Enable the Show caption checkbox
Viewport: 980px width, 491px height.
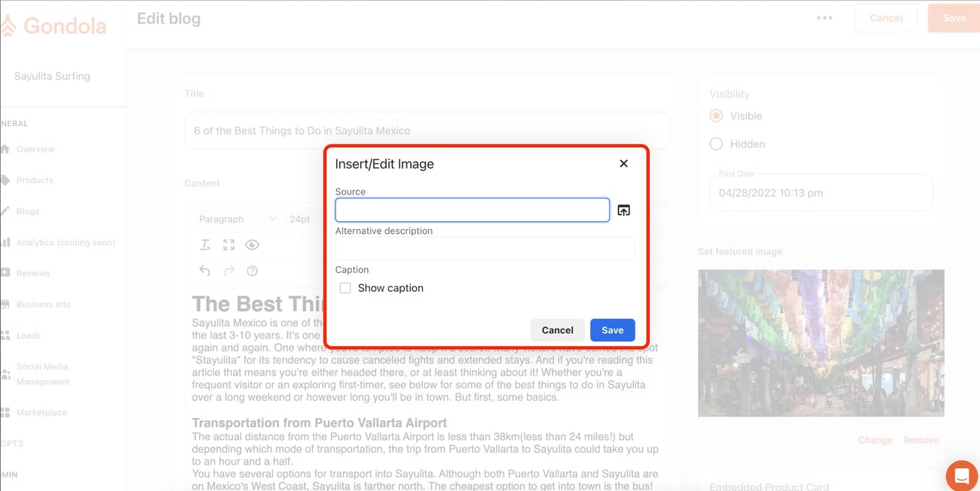(x=345, y=288)
